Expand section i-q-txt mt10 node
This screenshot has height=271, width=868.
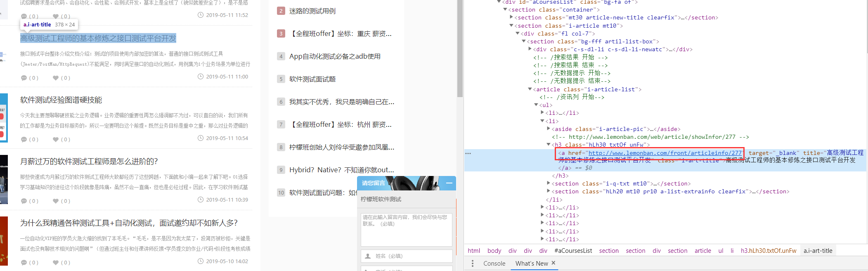(549, 183)
